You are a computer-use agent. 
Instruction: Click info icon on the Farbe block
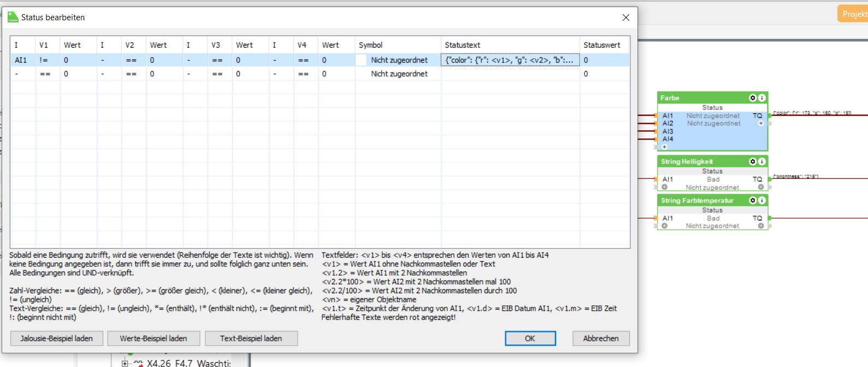pyautogui.click(x=761, y=98)
